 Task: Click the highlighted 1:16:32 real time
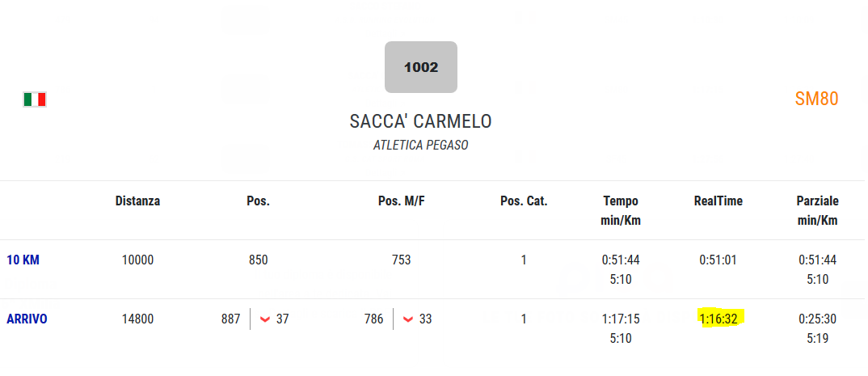tap(718, 319)
